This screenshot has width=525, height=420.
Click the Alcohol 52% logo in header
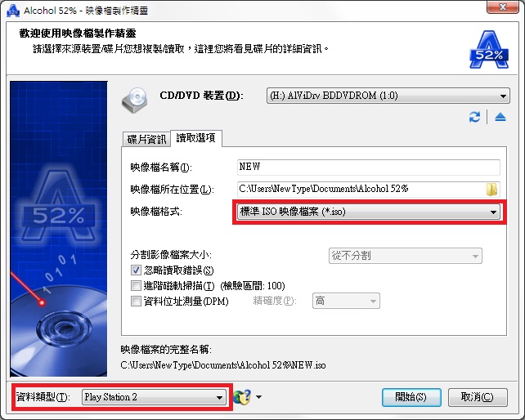[489, 50]
